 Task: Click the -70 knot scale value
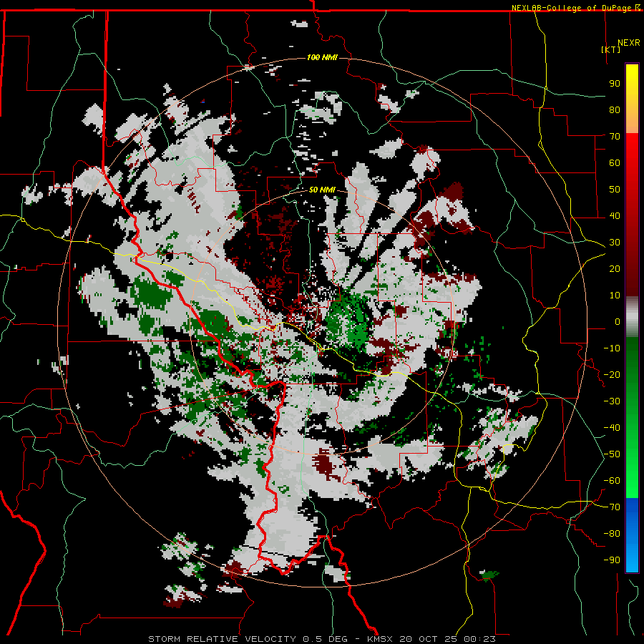click(x=612, y=507)
